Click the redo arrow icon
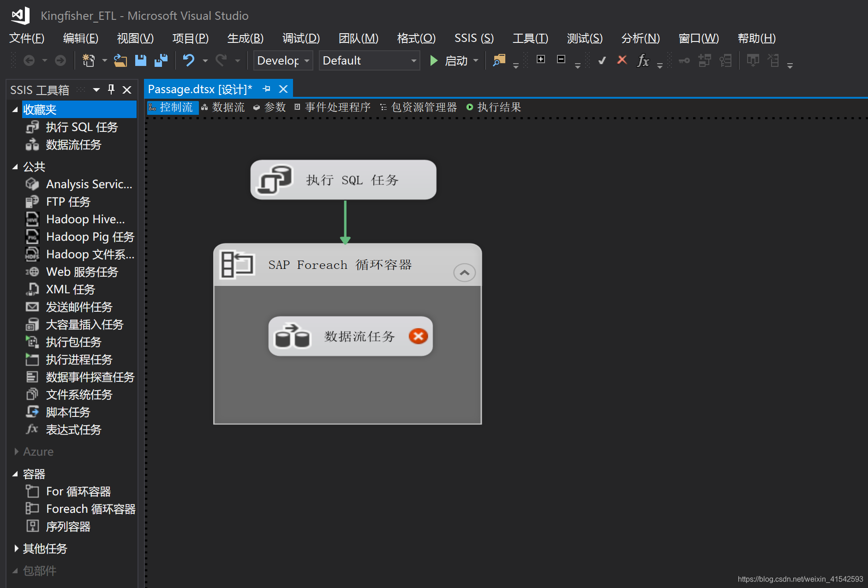 pyautogui.click(x=221, y=60)
